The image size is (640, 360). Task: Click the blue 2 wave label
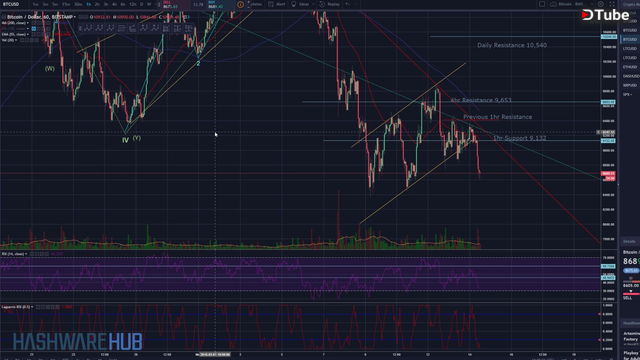point(198,63)
